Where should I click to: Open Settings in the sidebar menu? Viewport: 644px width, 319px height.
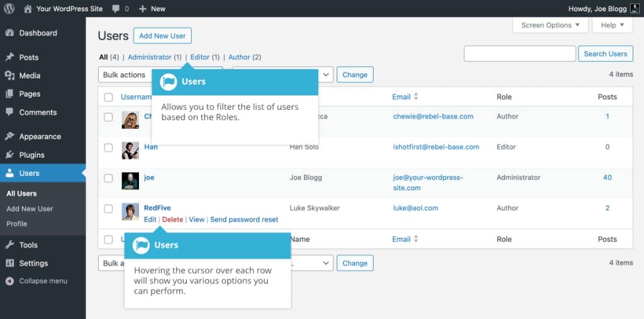[33, 263]
